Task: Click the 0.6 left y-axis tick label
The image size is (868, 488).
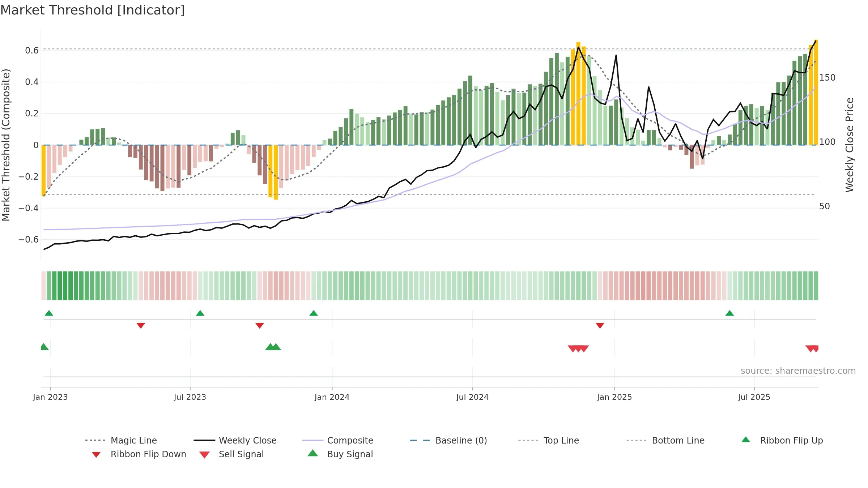Action: 32,51
